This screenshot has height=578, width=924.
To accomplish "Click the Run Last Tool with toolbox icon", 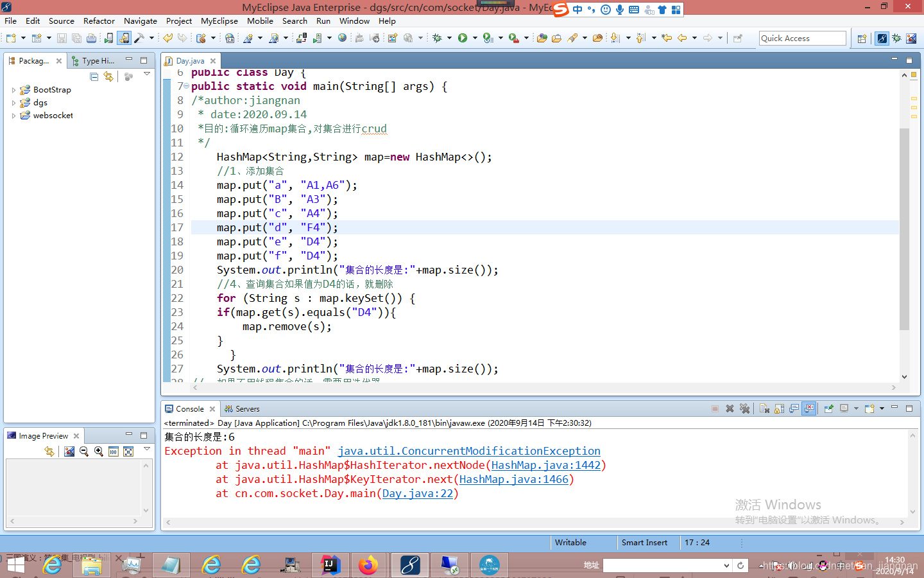I will pos(514,39).
